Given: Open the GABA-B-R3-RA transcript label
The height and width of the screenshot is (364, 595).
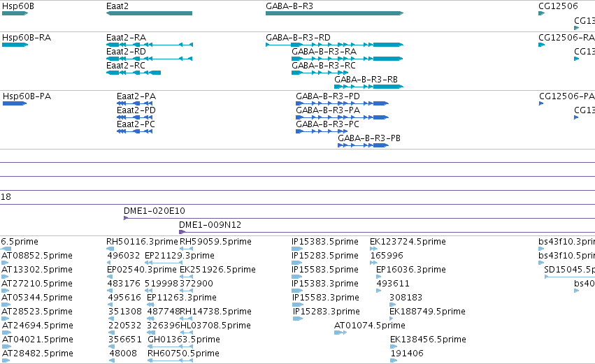Looking at the screenshot, I should pyautogui.click(x=324, y=52).
